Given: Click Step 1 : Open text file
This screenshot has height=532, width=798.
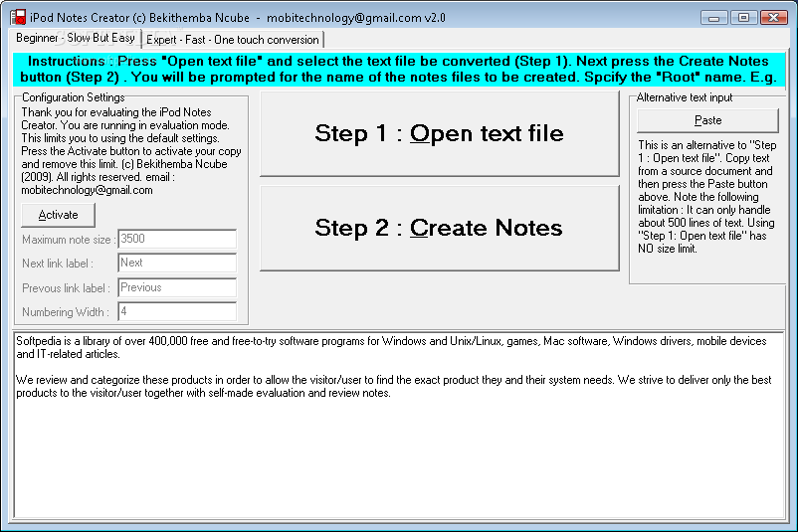Looking at the screenshot, I should 439,133.
